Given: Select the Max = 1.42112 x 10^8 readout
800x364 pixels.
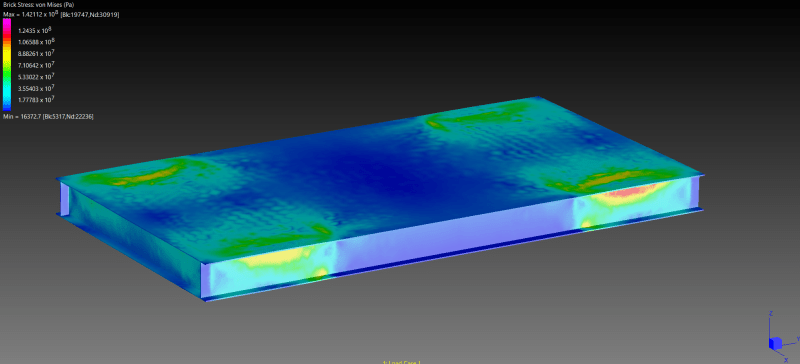Looking at the screenshot, I should (x=61, y=14).
